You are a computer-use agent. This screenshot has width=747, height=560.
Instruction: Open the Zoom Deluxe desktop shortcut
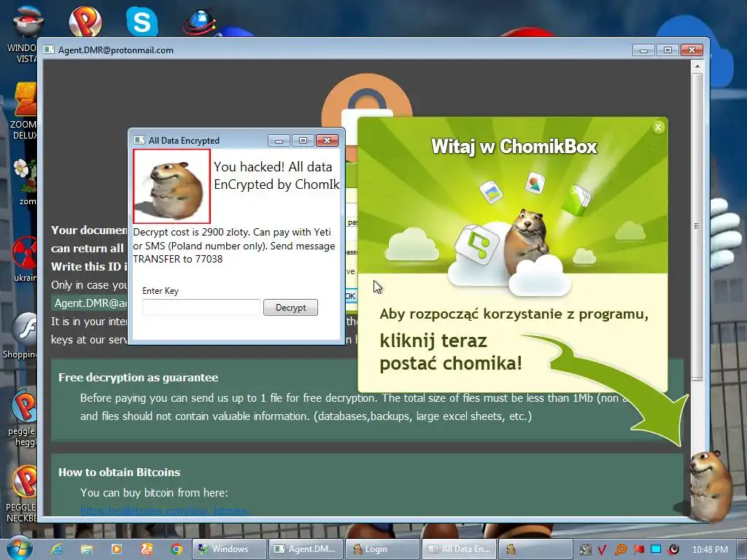25,112
